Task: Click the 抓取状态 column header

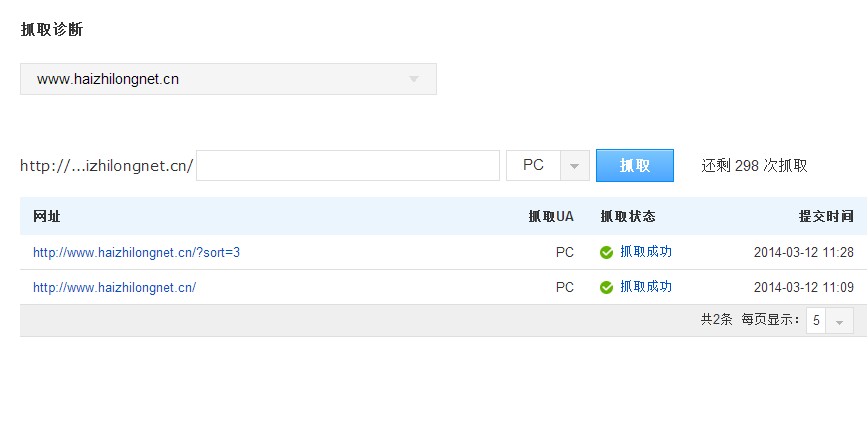Action: [x=628, y=216]
